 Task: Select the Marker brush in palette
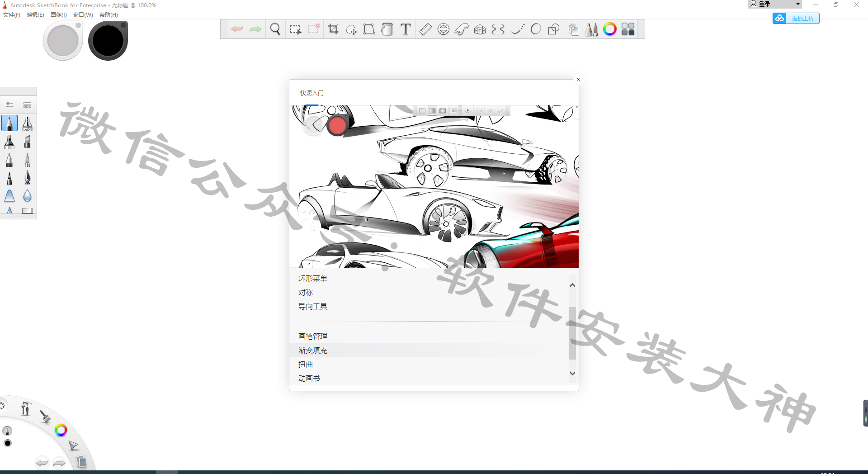click(x=9, y=142)
